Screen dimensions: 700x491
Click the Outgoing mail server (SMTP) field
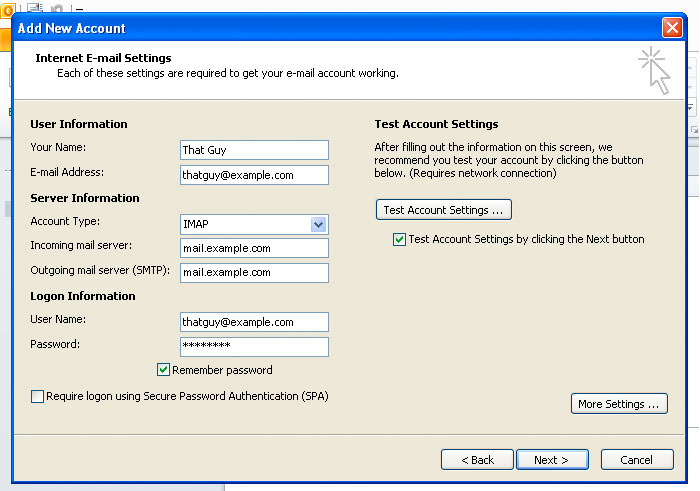(254, 273)
